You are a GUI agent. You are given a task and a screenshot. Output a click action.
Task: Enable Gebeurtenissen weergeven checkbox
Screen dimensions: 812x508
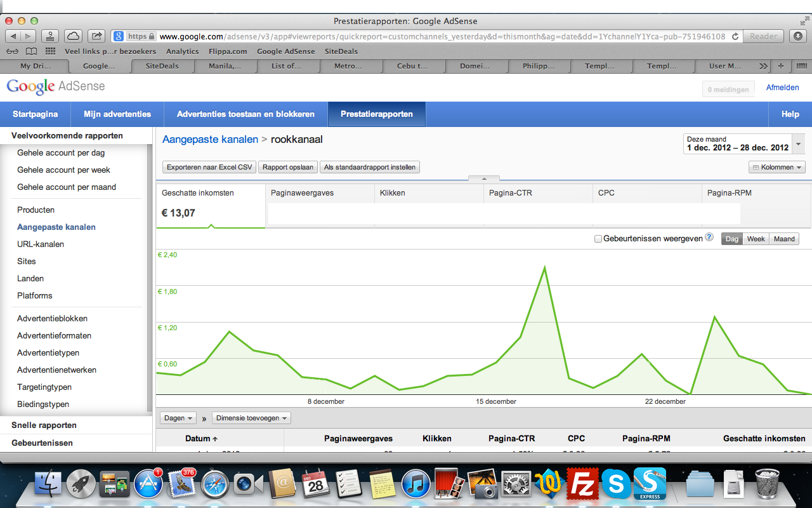coord(598,239)
